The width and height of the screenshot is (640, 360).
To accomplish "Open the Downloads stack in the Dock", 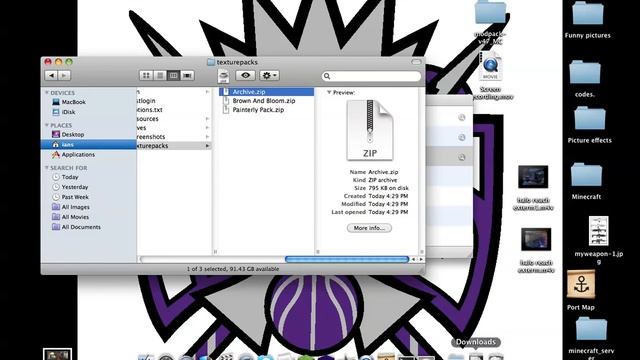I will tap(476, 356).
